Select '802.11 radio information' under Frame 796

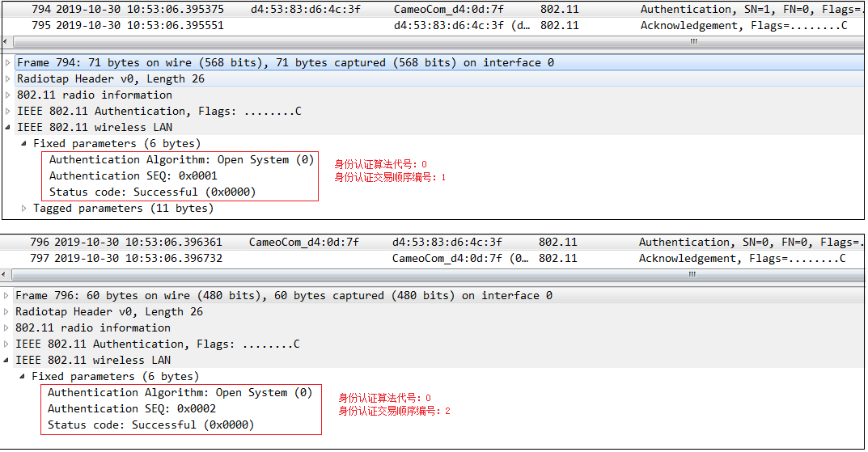pyautogui.click(x=93, y=328)
